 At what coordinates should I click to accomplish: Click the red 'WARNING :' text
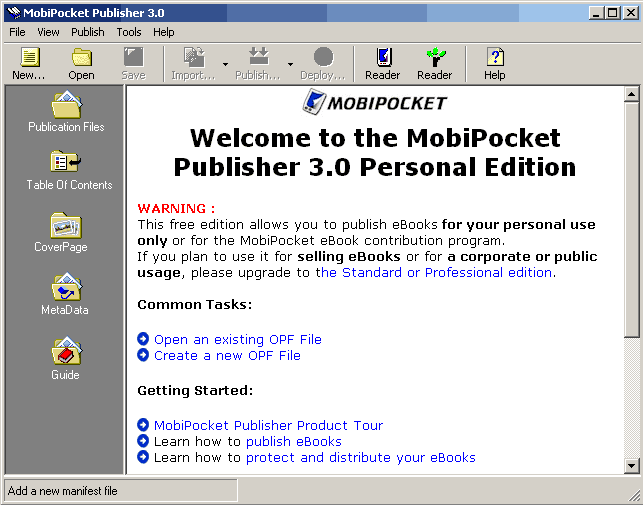176,208
